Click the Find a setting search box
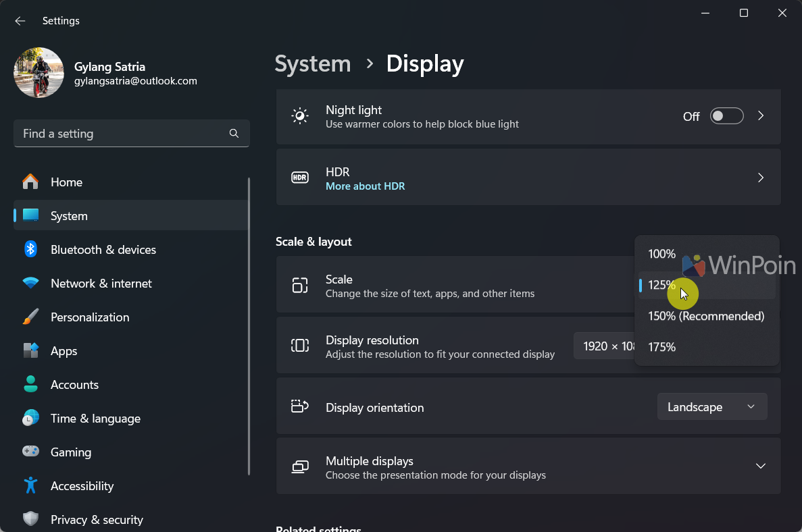Image resolution: width=802 pixels, height=532 pixels. click(x=122, y=134)
